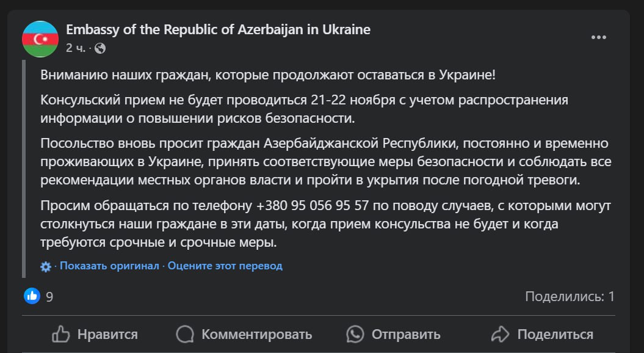The width and height of the screenshot is (644, 353).
Task: Open the Azerbaijan flag profile avatar
Action: click(40, 39)
